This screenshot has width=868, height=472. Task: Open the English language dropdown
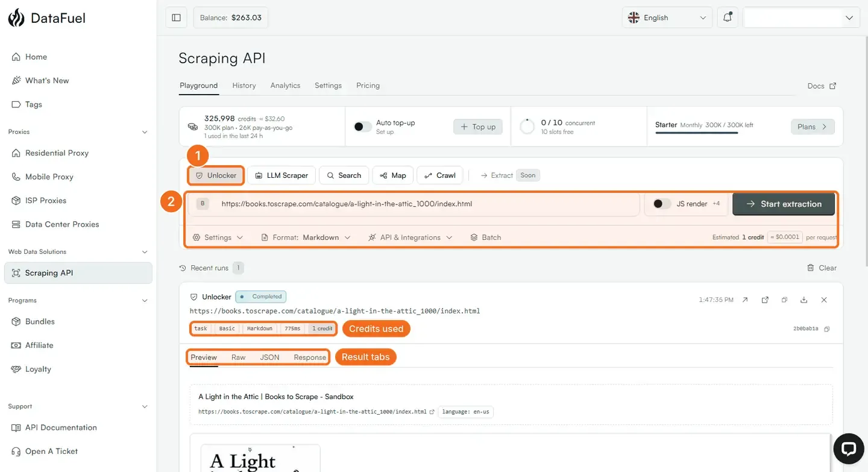[x=667, y=17]
